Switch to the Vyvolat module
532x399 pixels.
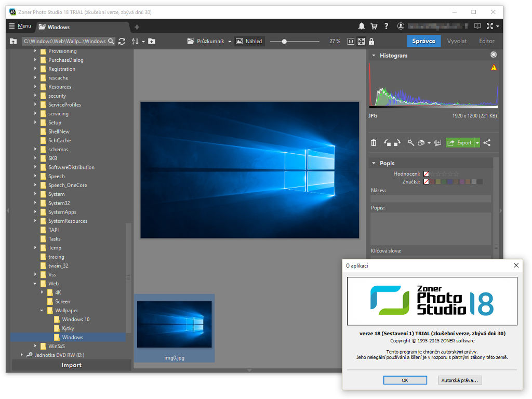[x=457, y=41]
